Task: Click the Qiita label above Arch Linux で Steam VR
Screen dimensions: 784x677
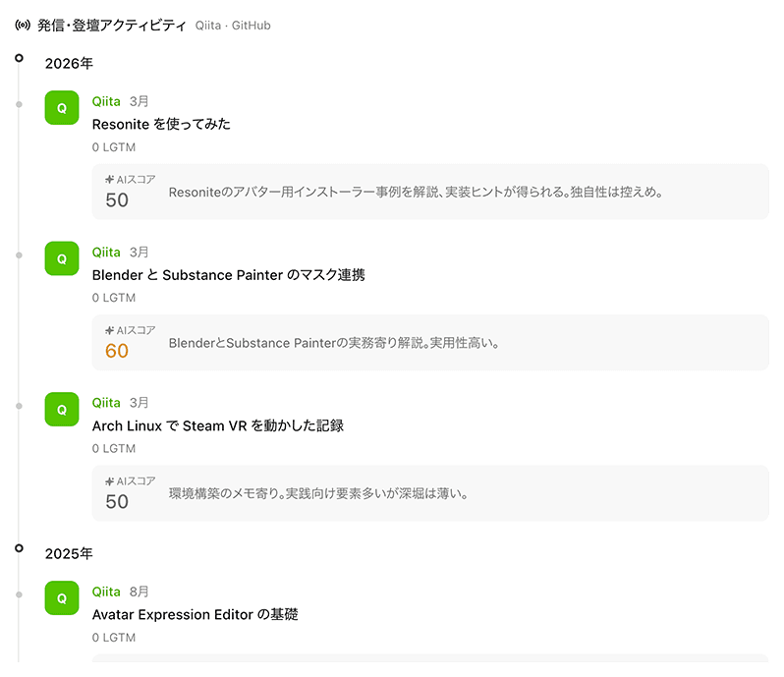Action: click(106, 403)
